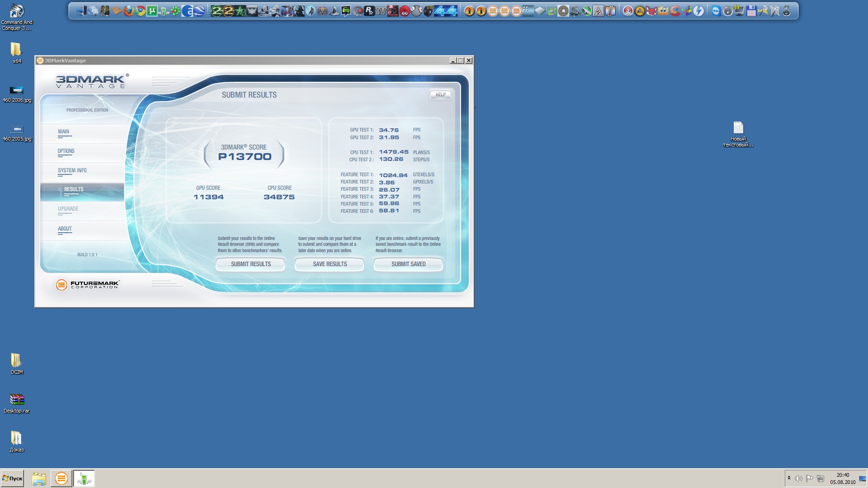Open the volume speaker tray icon
868x488 pixels.
click(799, 479)
